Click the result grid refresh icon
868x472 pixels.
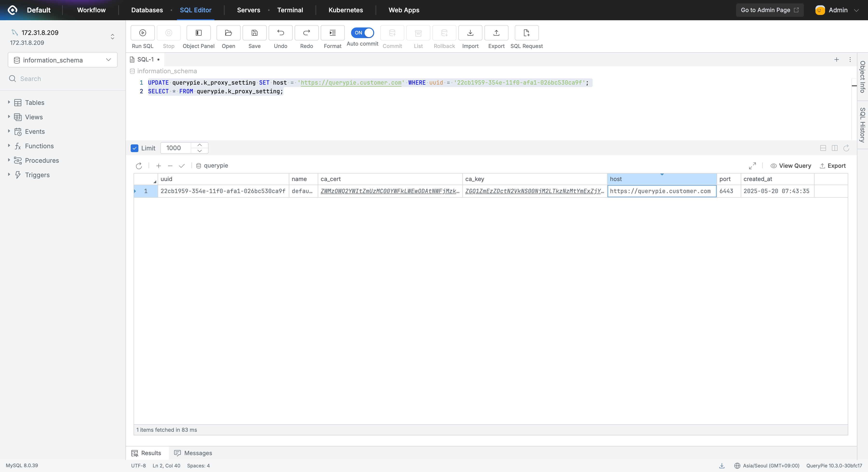139,166
